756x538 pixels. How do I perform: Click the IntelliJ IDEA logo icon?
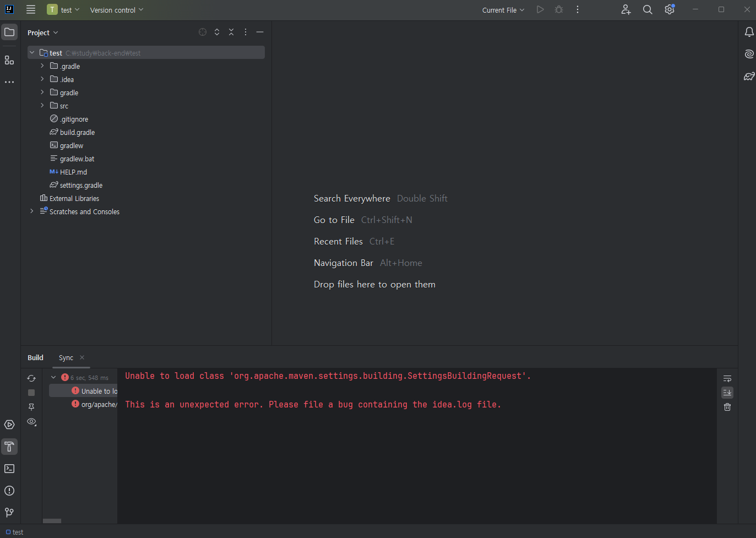9,9
